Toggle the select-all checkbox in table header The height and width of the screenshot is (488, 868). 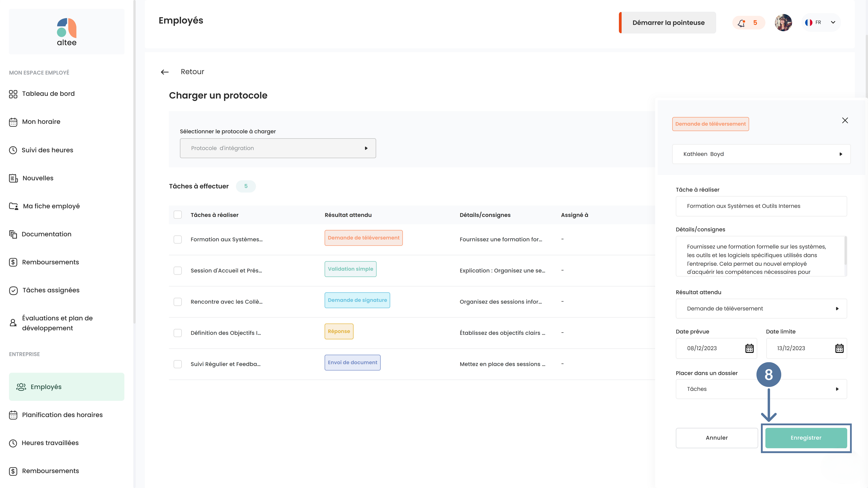pyautogui.click(x=178, y=215)
